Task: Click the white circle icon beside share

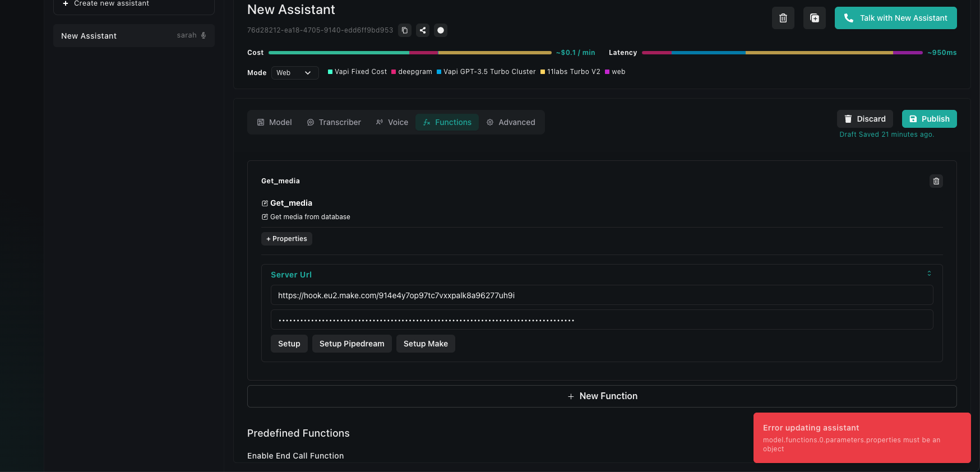Action: tap(441, 30)
